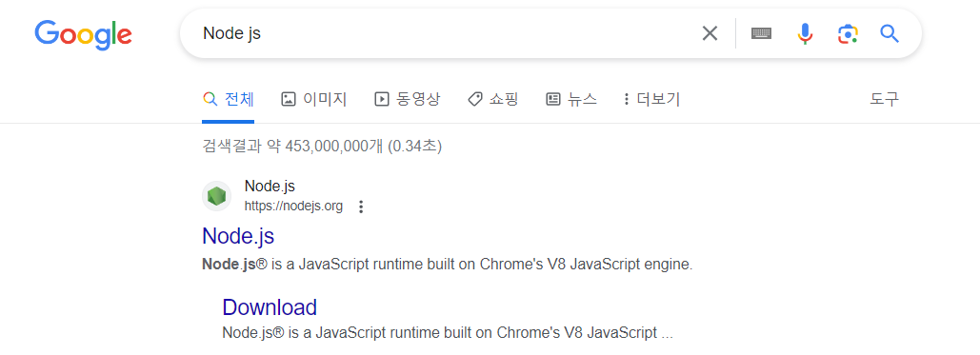The height and width of the screenshot is (355, 980).
Task: Click the Node.js result description snippet
Action: [448, 265]
